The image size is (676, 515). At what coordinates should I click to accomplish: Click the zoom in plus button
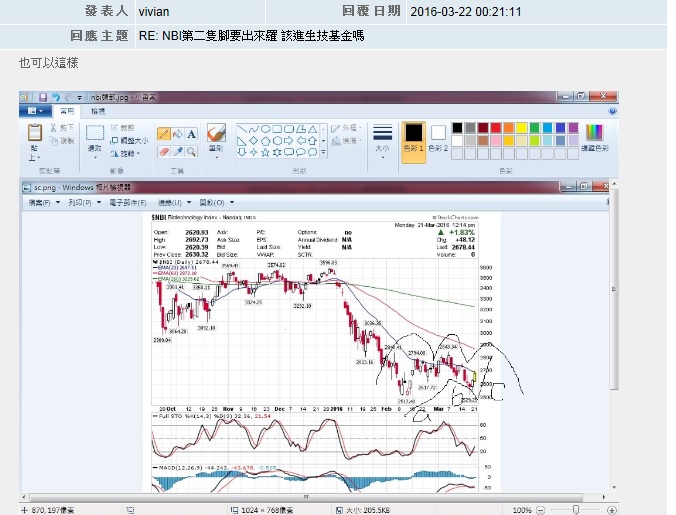click(x=611, y=510)
